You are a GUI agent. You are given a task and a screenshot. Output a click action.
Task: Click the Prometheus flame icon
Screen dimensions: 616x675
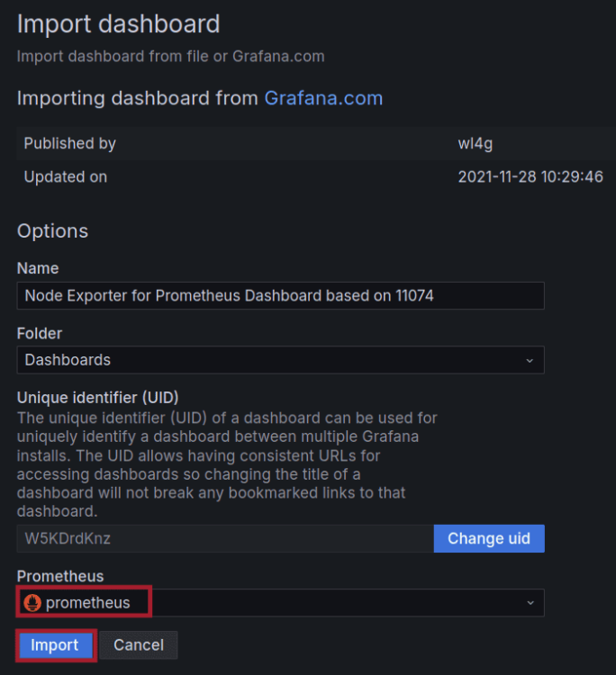[32, 603]
